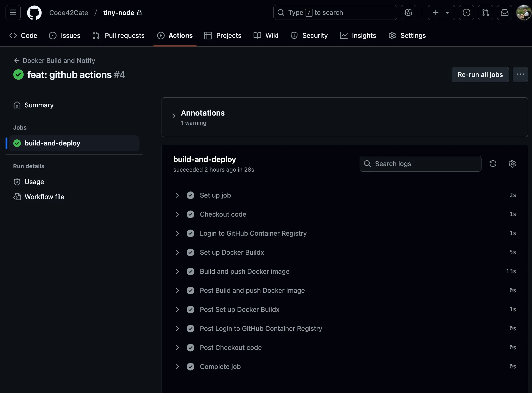
Task: Expand the Annotations section
Action: (174, 116)
